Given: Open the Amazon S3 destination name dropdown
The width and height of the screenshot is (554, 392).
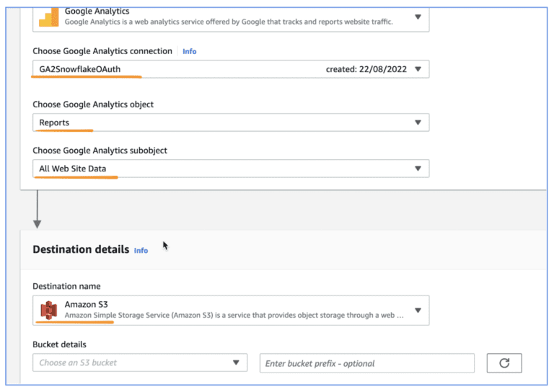Looking at the screenshot, I should 231,310.
